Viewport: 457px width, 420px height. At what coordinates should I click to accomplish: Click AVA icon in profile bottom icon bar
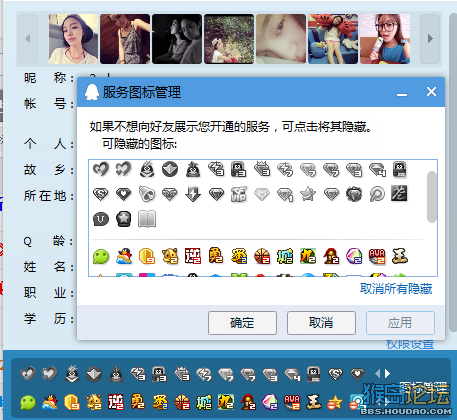tap(292, 402)
